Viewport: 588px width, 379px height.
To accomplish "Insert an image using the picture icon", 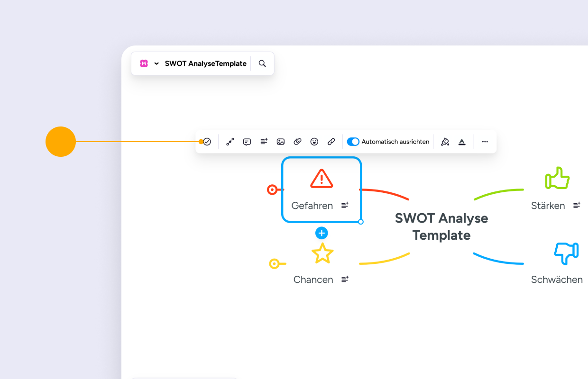I will [x=281, y=142].
